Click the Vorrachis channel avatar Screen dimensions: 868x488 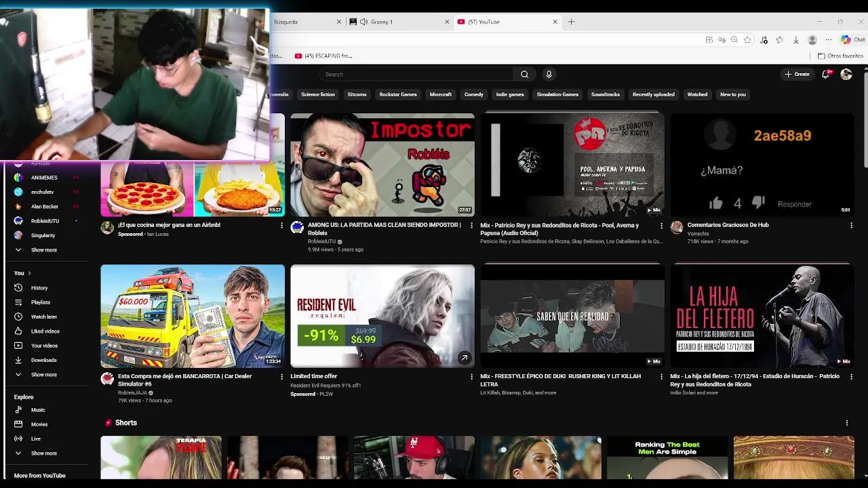pos(677,228)
